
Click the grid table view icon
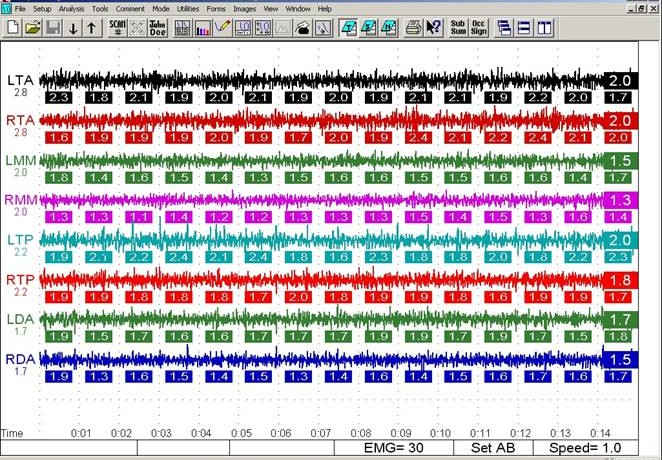(182, 28)
